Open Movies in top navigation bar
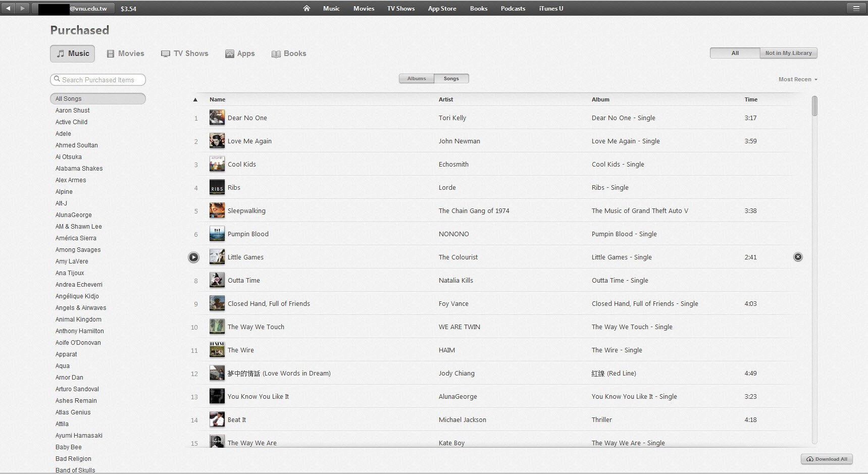The image size is (868, 474). (364, 8)
